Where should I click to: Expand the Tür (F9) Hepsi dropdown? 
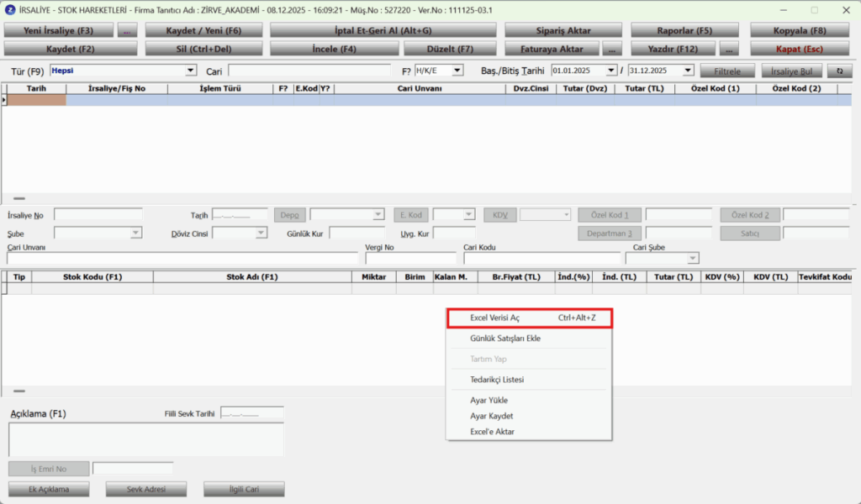(190, 71)
